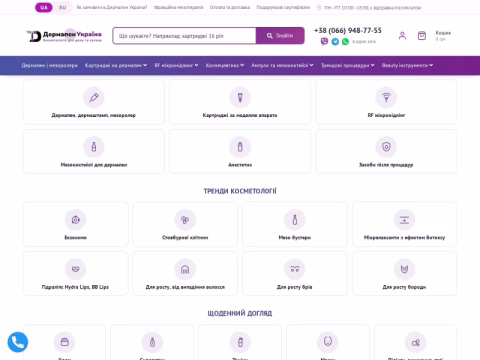Expand Трендові процедури dropdown
480x360 pixels.
pos(348,65)
